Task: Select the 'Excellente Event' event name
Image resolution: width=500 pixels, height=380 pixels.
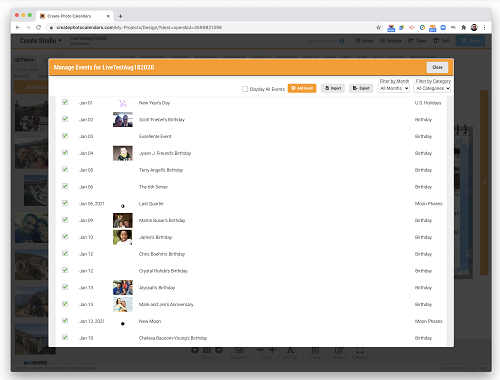Action: (155, 136)
